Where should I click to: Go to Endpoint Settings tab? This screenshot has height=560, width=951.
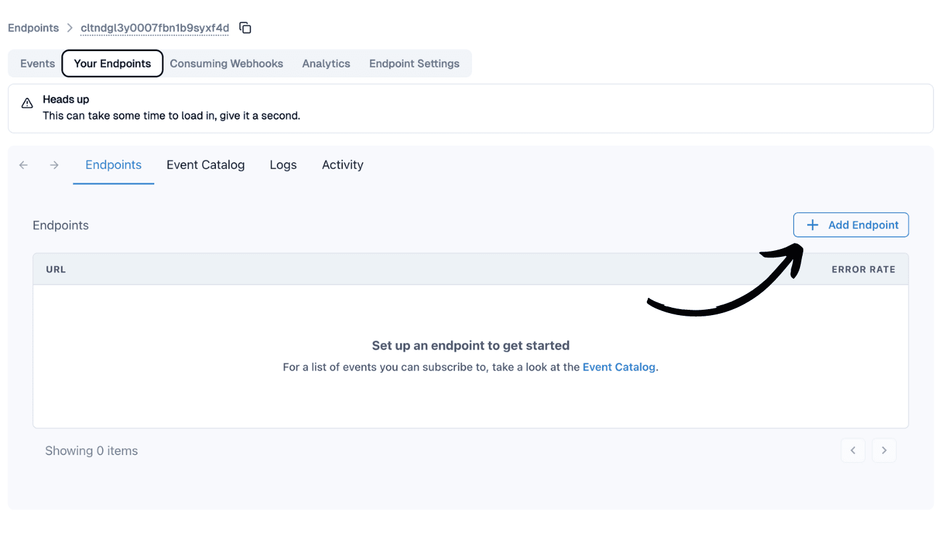414,64
